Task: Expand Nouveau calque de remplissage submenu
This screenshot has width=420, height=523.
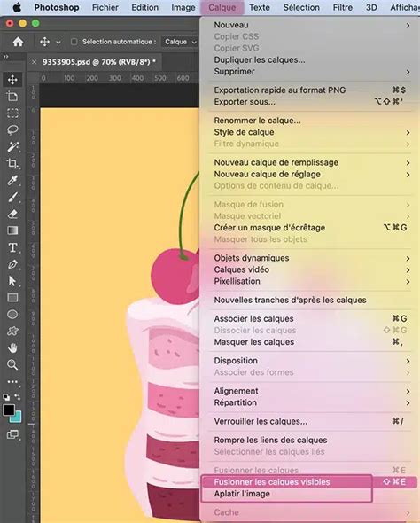Action: pyautogui.click(x=408, y=163)
